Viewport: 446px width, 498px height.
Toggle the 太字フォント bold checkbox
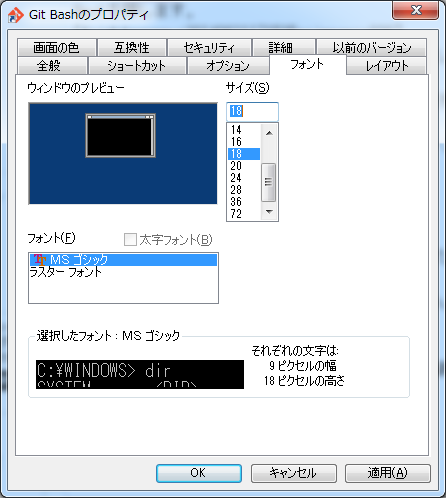pyautogui.click(x=130, y=239)
